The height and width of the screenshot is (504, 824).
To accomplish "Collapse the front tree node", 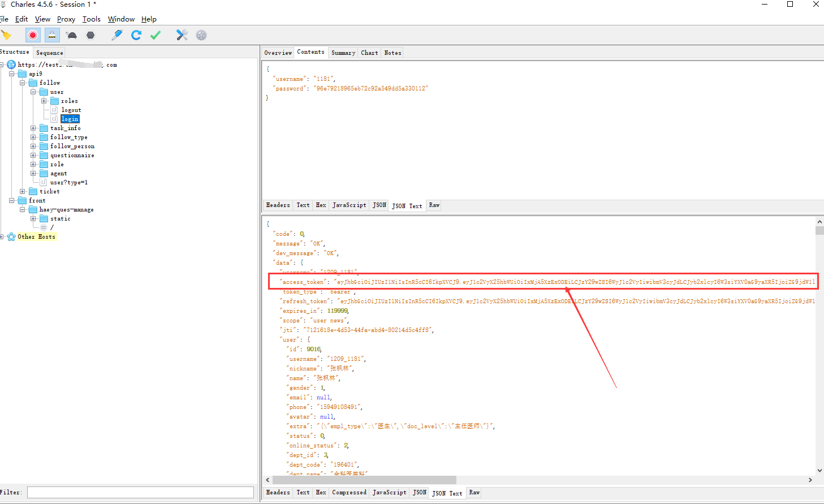I will [x=12, y=200].
